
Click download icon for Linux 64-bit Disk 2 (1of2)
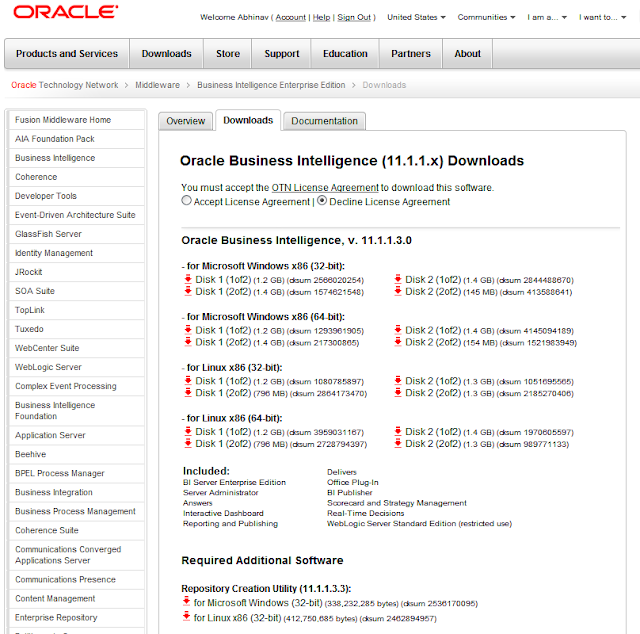pyautogui.click(x=398, y=431)
